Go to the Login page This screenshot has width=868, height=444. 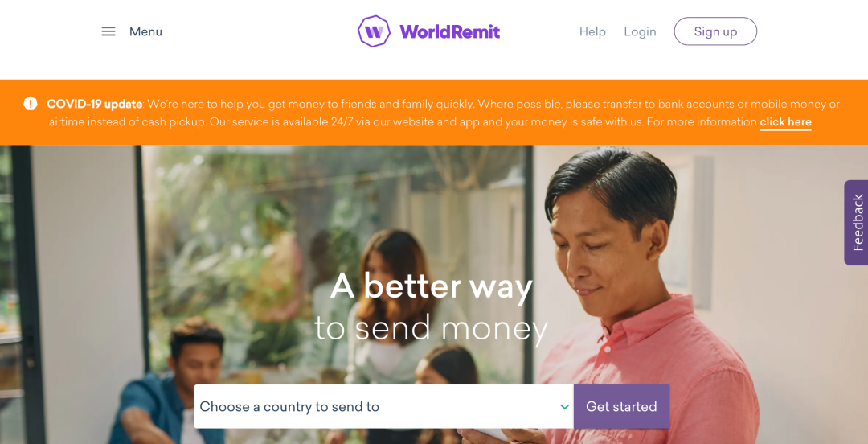pyautogui.click(x=640, y=31)
